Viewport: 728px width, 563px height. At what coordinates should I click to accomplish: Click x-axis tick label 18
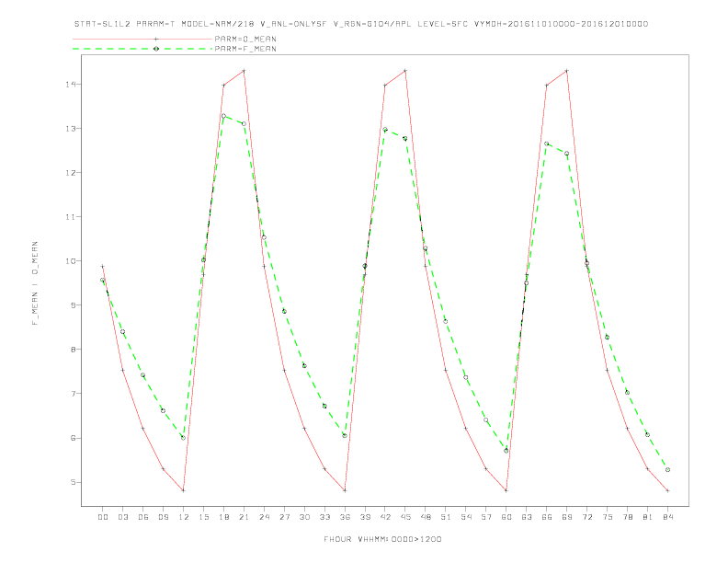pos(223,517)
